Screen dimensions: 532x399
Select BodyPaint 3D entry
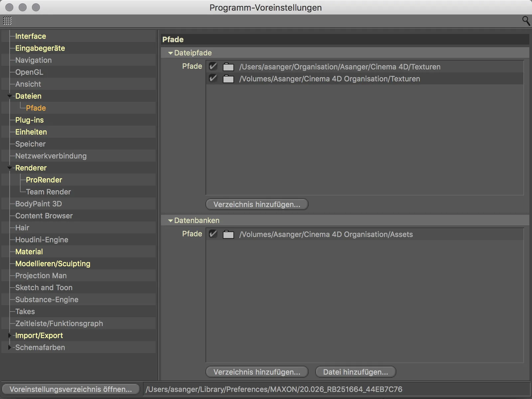pos(39,204)
